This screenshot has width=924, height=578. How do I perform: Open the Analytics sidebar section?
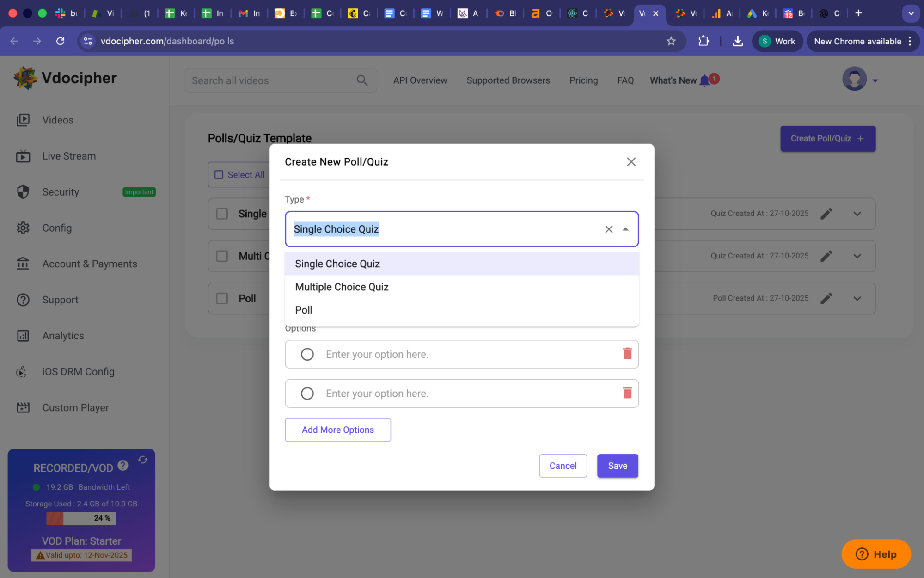[63, 336]
